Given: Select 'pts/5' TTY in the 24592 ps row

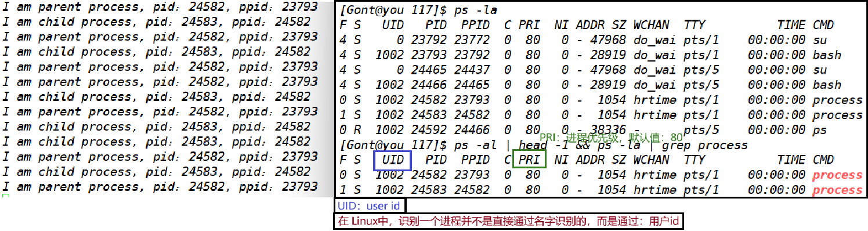Looking at the screenshot, I should click(x=701, y=130).
